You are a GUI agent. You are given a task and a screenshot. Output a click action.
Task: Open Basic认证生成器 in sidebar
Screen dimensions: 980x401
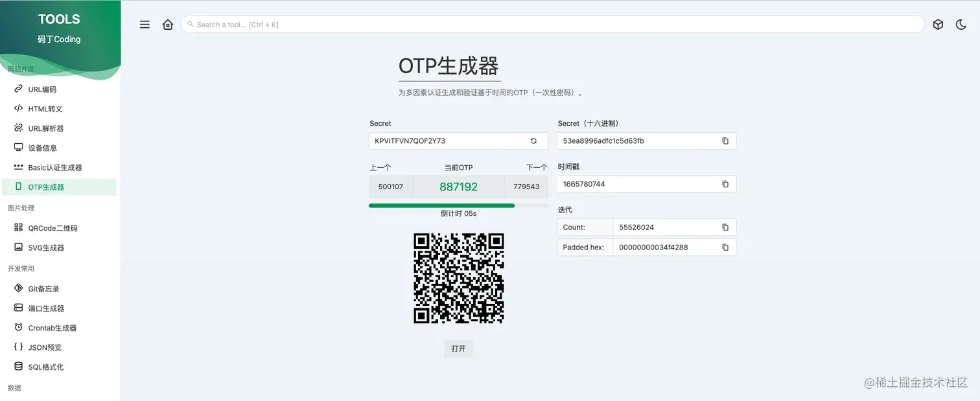[x=59, y=167]
